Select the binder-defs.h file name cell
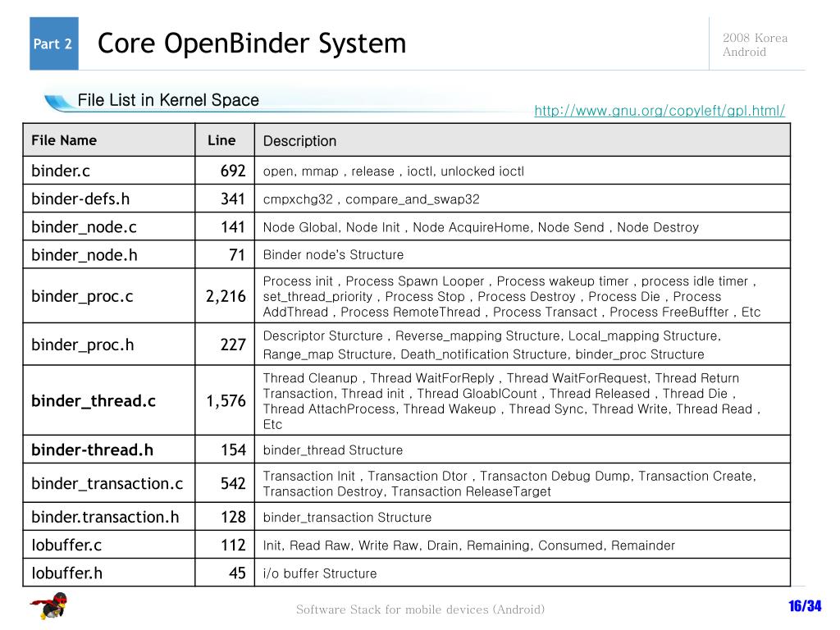The height and width of the screenshot is (630, 840). coord(109,199)
